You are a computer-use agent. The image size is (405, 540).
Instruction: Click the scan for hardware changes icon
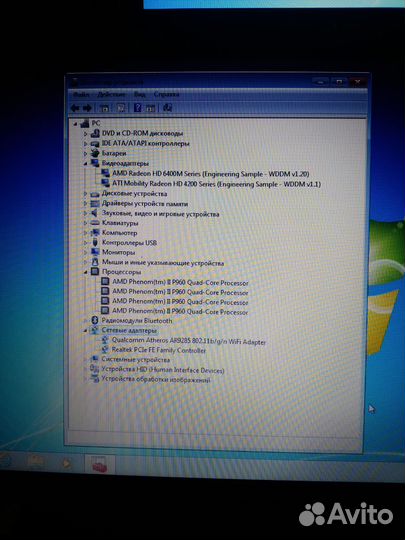[x=167, y=108]
